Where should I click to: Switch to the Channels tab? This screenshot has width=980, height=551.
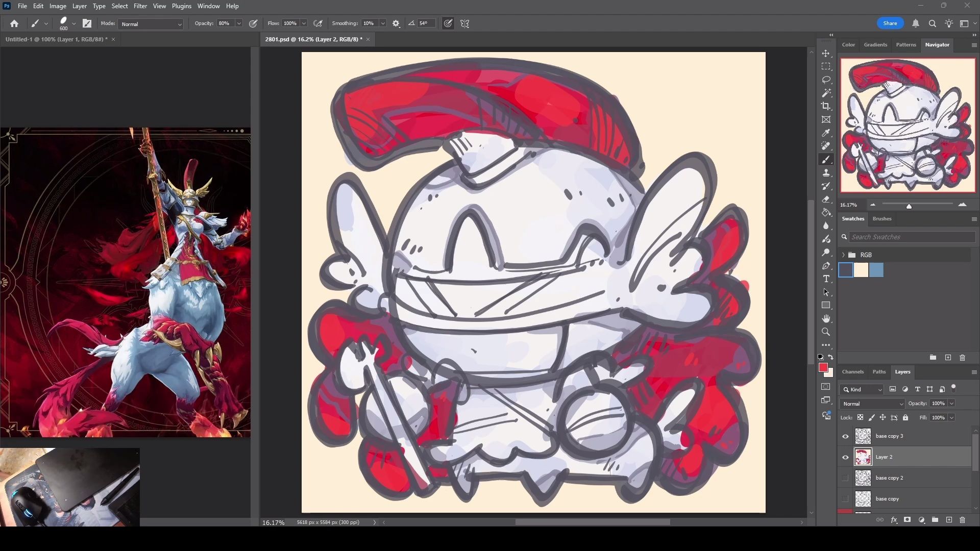[x=853, y=372]
